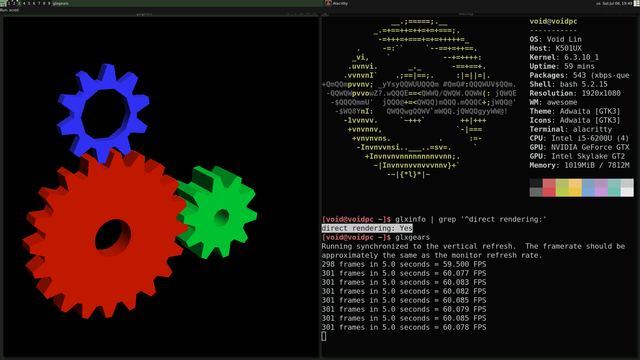Image resolution: width=640 pixels, height=360 pixels.
Task: Click the blue gear in glxgears window
Action: coord(103,112)
